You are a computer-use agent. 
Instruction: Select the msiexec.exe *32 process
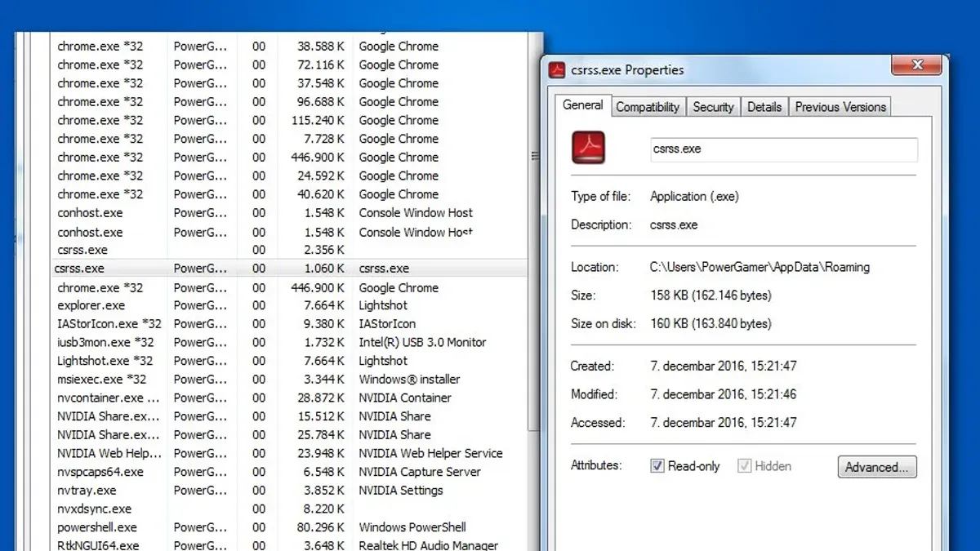[x=290, y=380]
